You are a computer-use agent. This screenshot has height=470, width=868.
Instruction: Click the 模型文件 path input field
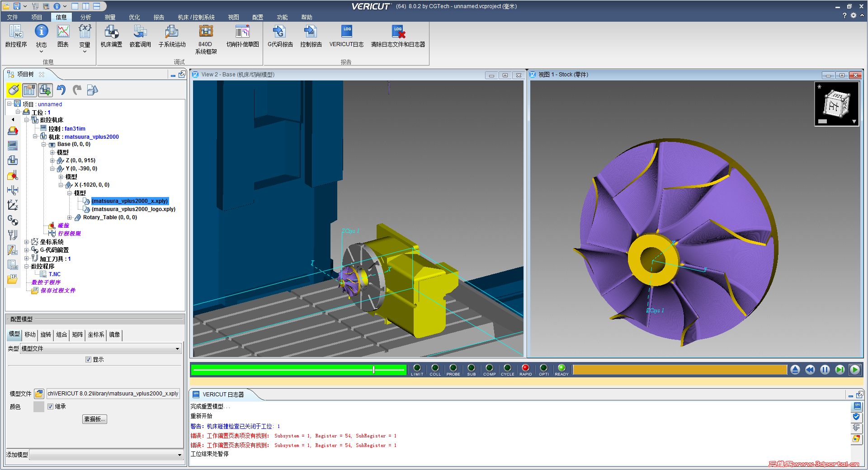[x=113, y=394]
